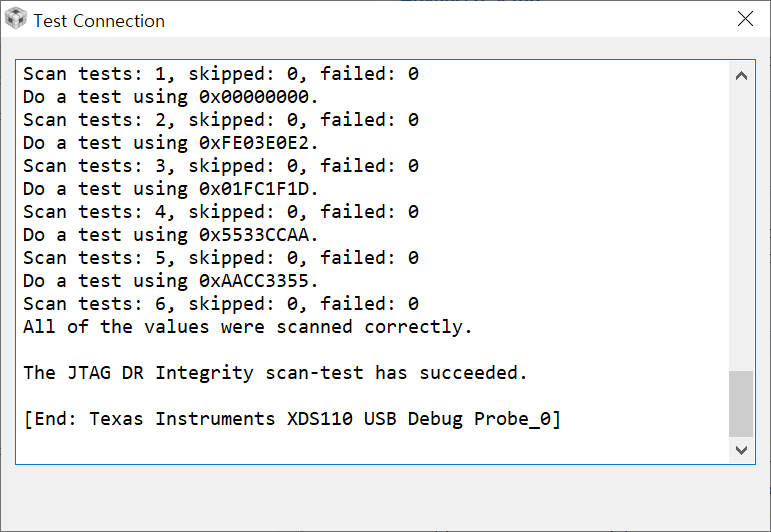This screenshot has width=771, height=532.
Task: Click the 'Scan tests: 1' result line
Action: click(221, 74)
